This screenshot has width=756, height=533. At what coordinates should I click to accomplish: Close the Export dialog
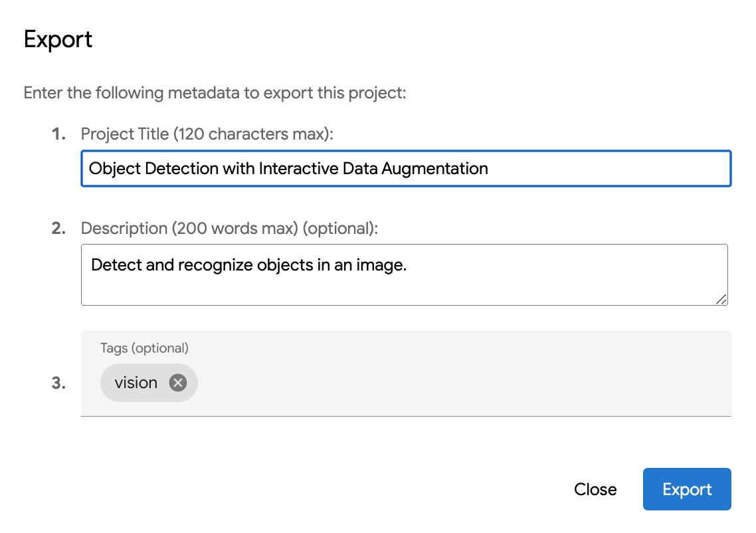[x=595, y=490]
